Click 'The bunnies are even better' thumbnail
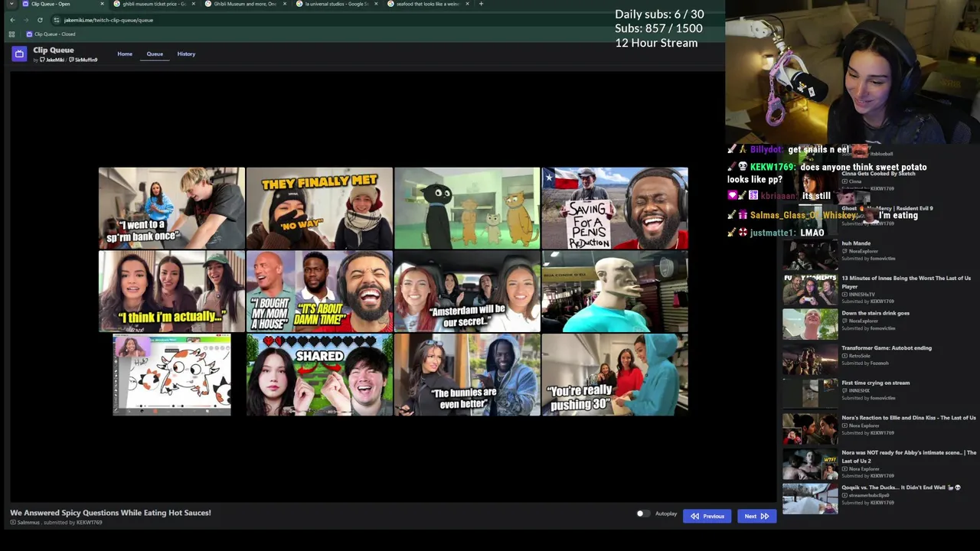 click(x=467, y=375)
